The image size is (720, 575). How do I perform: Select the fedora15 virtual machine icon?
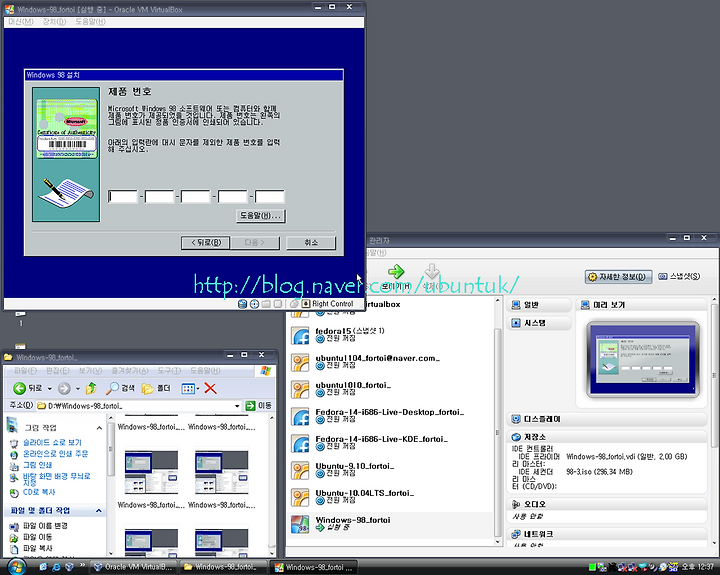pos(301,336)
